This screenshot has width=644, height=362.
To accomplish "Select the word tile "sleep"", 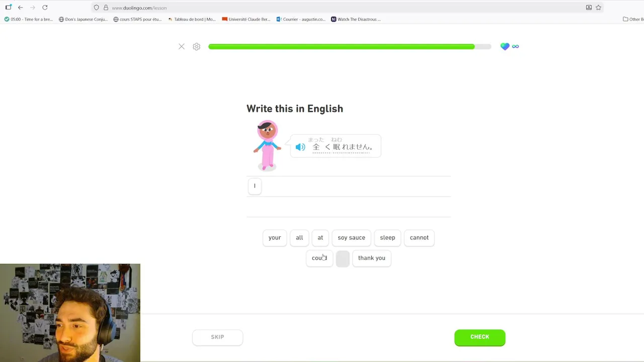I will [x=387, y=238].
